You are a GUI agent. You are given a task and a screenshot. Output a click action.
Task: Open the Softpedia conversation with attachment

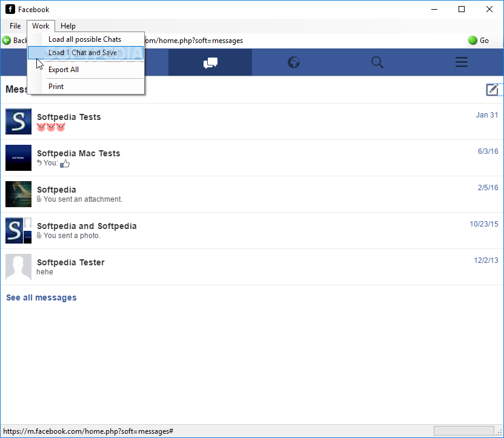click(x=251, y=194)
